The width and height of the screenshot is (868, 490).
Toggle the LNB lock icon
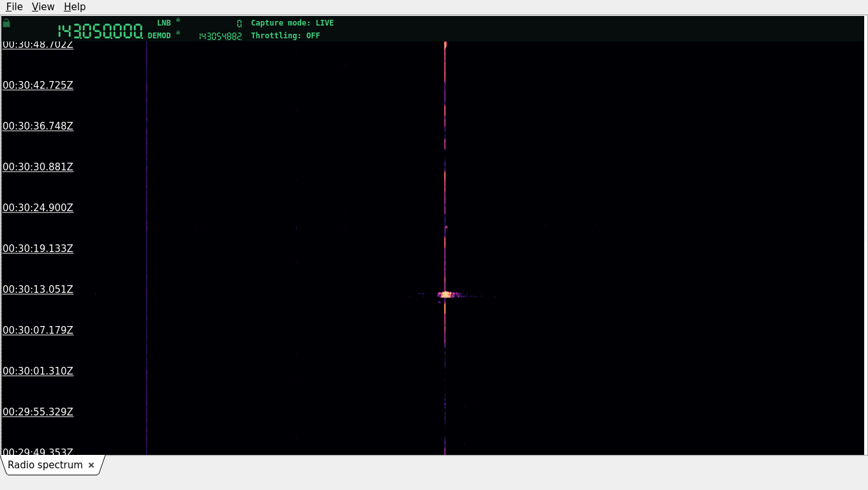pos(178,20)
